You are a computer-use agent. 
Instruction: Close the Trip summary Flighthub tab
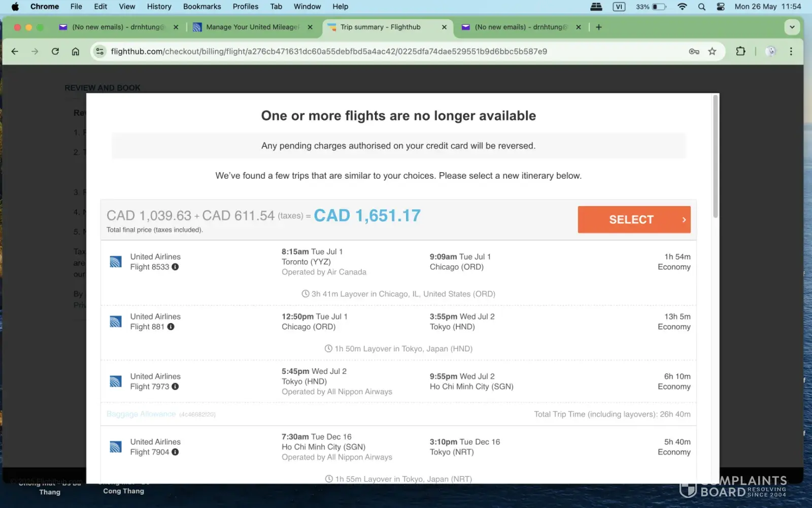[x=444, y=27]
